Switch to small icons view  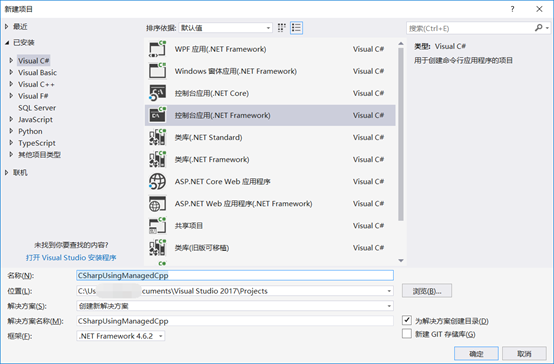(282, 28)
